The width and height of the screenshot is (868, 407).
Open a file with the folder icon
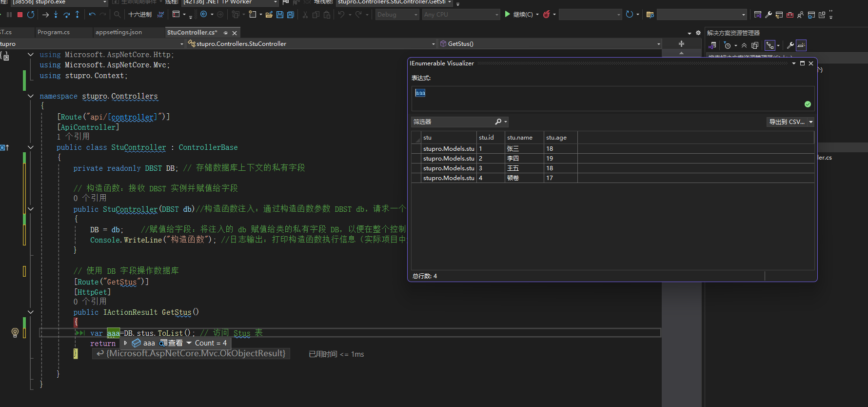click(269, 15)
